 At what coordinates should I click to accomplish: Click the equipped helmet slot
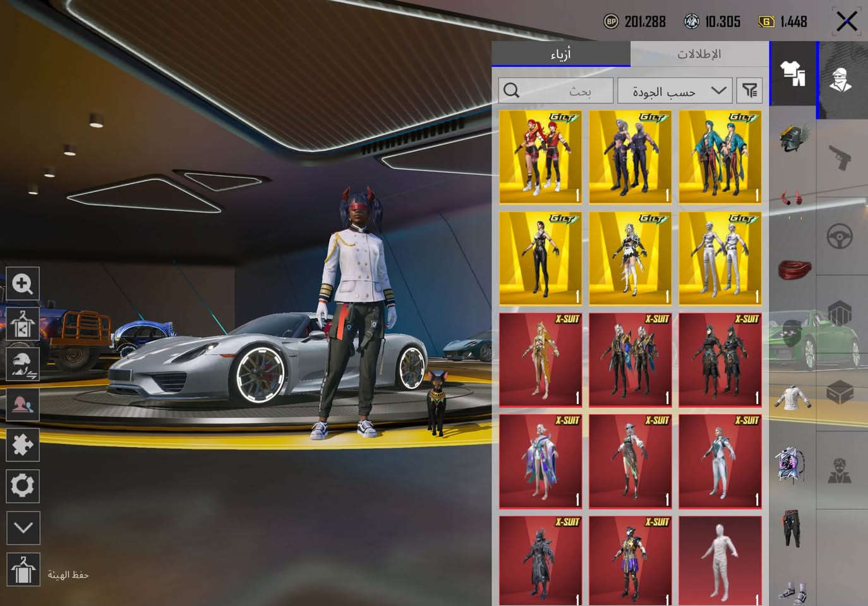coord(793,138)
